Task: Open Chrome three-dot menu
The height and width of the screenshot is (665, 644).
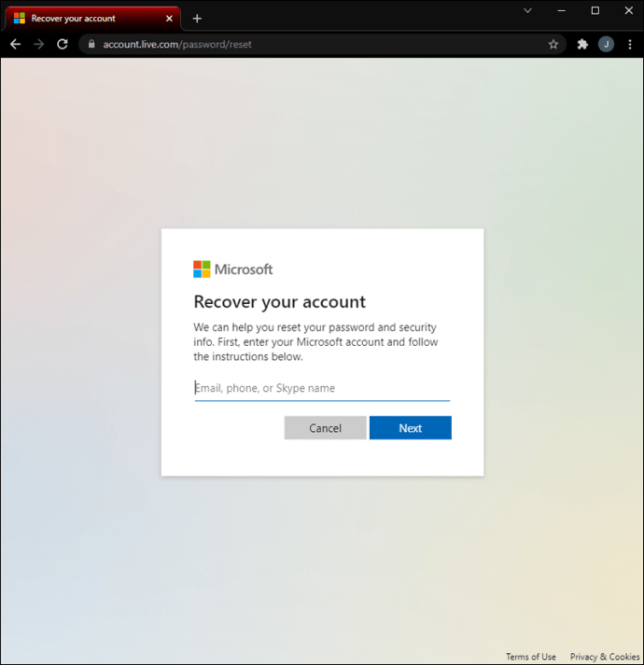Action: pyautogui.click(x=630, y=44)
